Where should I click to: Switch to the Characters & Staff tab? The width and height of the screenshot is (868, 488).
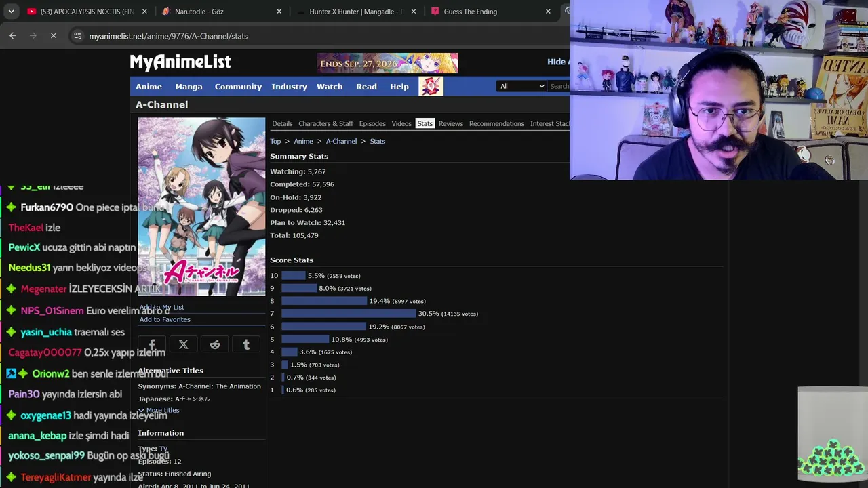(x=325, y=123)
